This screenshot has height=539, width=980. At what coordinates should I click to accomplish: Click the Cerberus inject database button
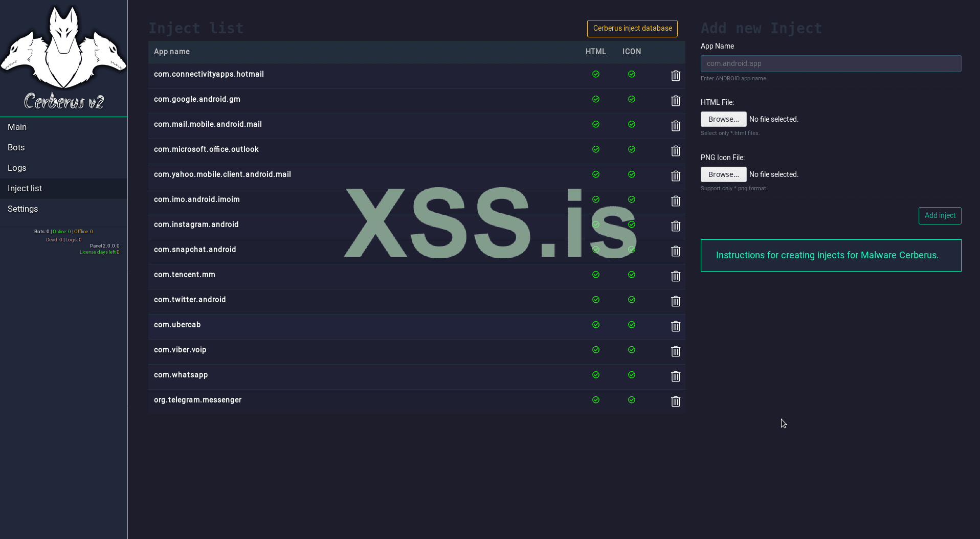632,29
